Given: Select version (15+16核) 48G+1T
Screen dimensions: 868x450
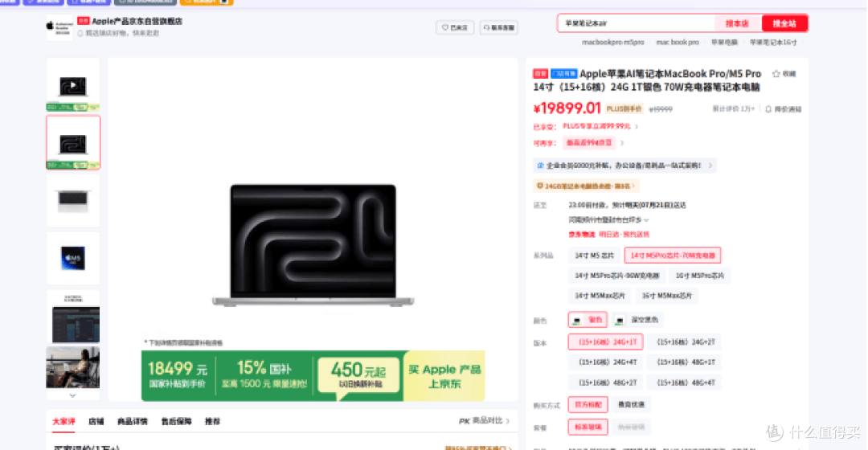Looking at the screenshot, I should pos(686,362).
